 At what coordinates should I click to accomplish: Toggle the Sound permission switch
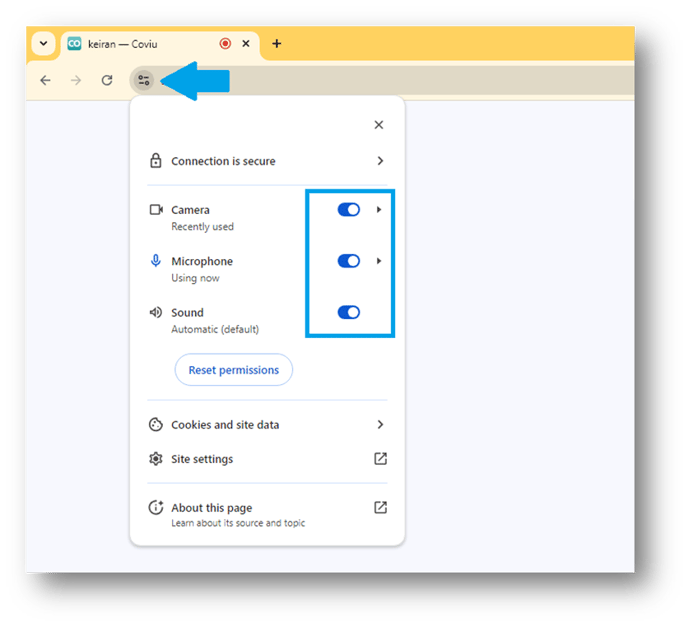[349, 312]
